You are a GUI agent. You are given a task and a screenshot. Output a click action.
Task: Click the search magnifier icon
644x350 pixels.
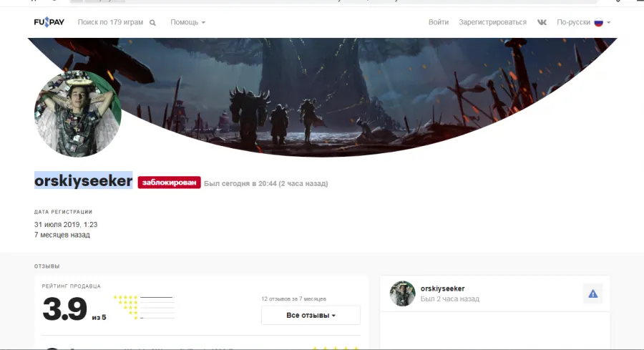click(x=152, y=23)
